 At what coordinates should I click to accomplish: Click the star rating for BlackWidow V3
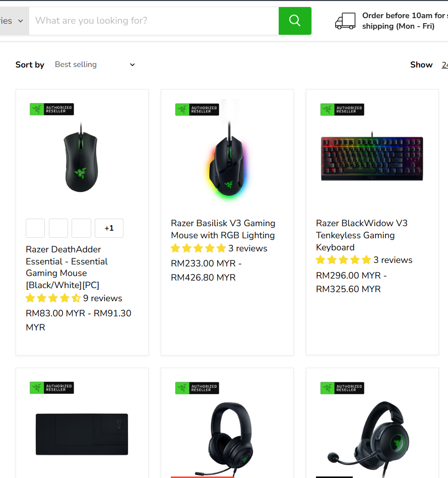(343, 260)
